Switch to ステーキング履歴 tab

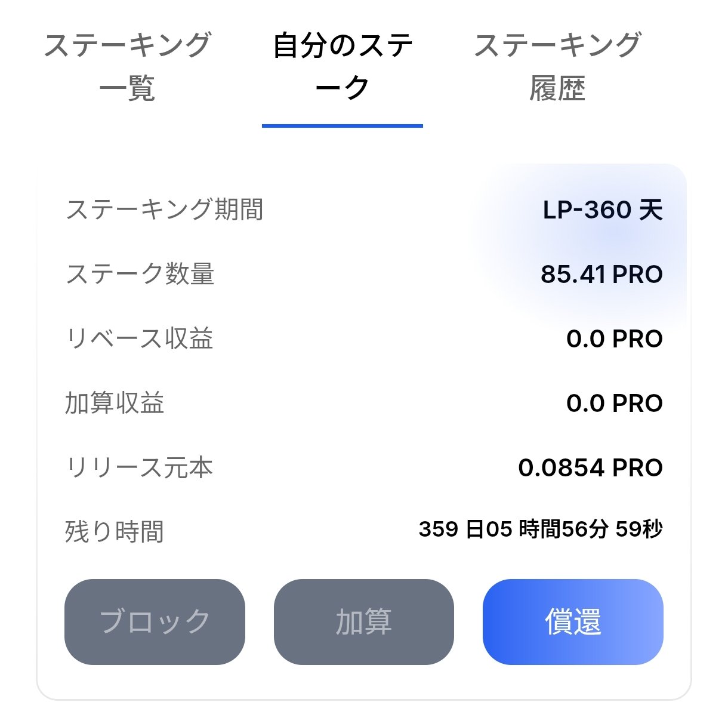(557, 66)
